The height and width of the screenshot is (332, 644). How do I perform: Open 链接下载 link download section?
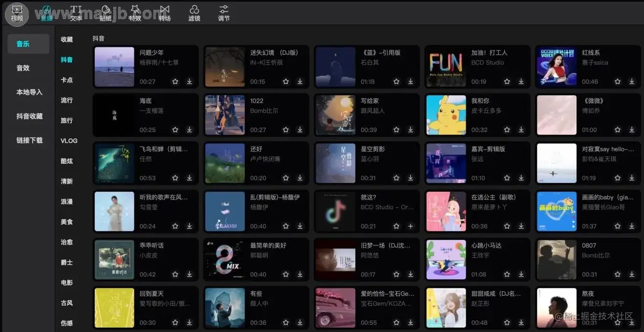pyautogui.click(x=29, y=140)
